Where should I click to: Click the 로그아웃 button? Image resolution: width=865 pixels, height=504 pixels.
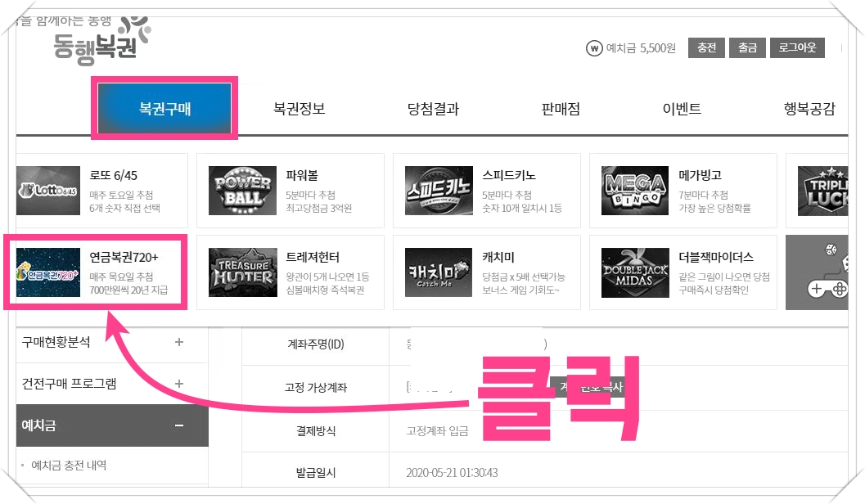(797, 48)
